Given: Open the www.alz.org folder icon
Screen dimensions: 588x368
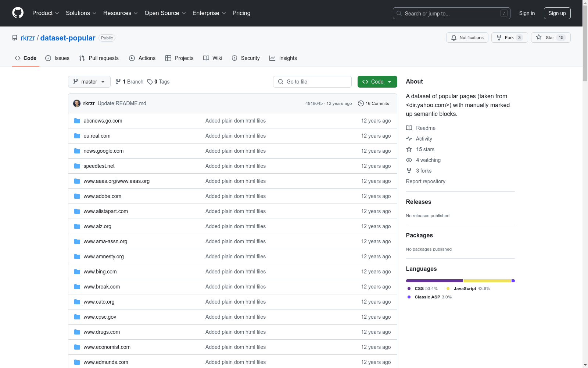Looking at the screenshot, I should tap(77, 226).
